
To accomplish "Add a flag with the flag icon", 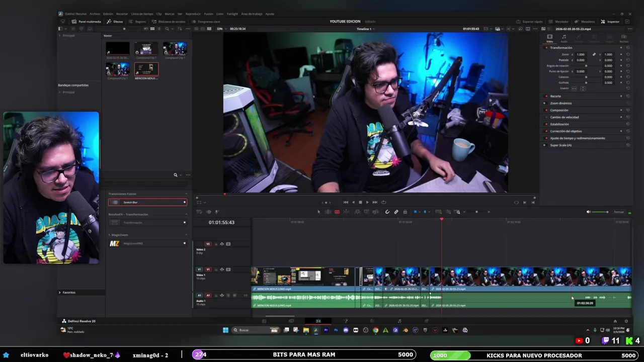I will [415, 212].
